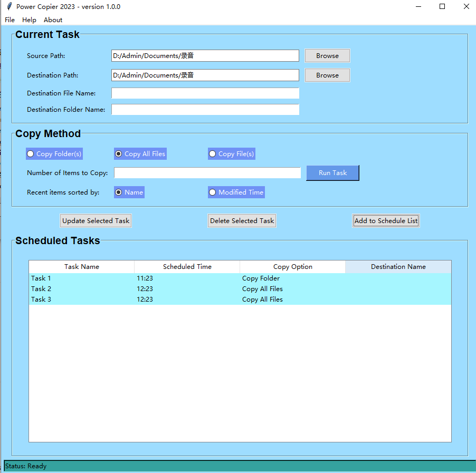Click the Source Path input field
The width and height of the screenshot is (476, 473).
coord(205,55)
